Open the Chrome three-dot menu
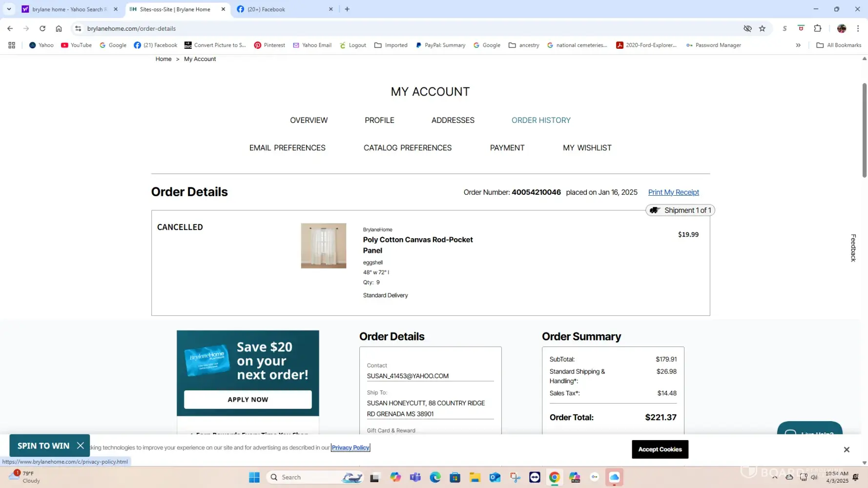Screen dimensions: 868x488 858,28
